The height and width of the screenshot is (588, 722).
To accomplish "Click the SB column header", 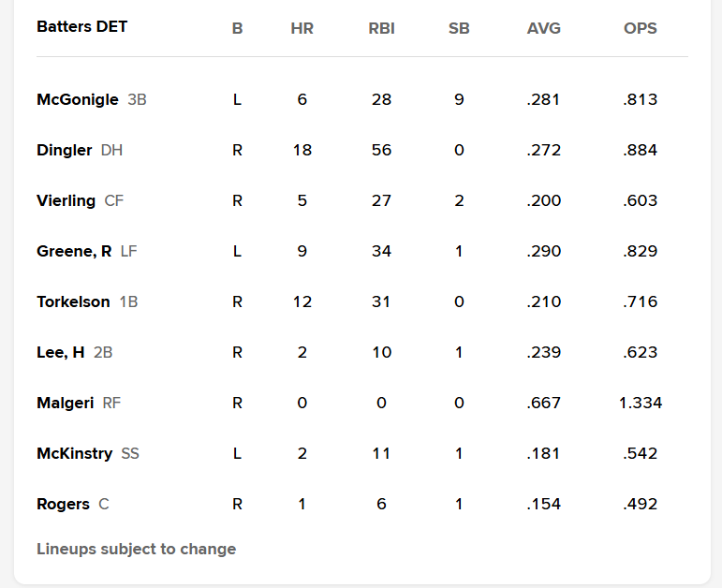I will pyautogui.click(x=459, y=28).
